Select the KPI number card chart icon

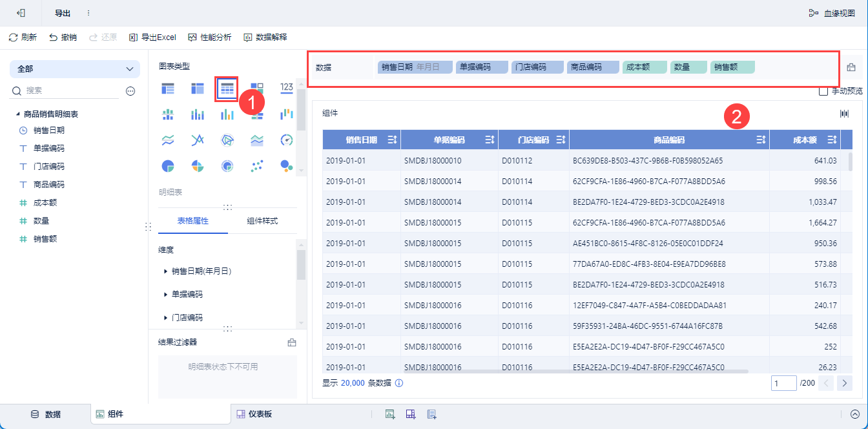point(287,88)
